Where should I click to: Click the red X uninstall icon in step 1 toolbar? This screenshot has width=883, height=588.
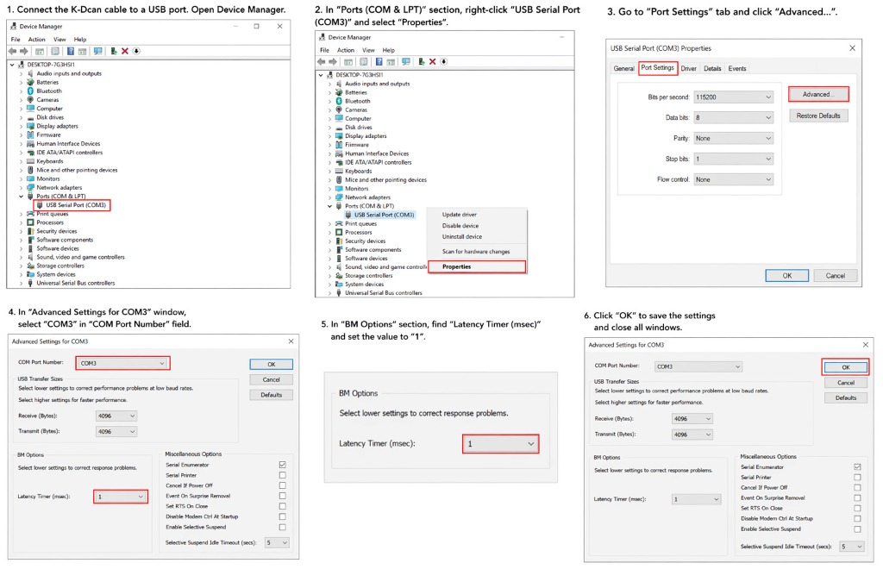point(125,51)
